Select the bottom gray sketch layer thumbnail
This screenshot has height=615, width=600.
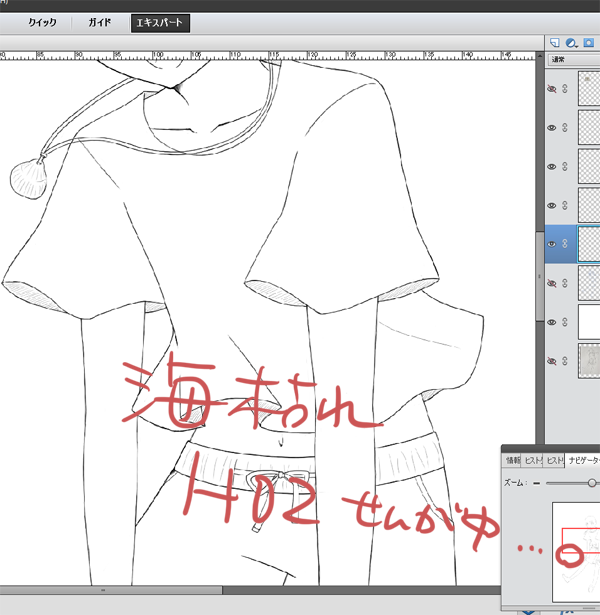tap(589, 361)
